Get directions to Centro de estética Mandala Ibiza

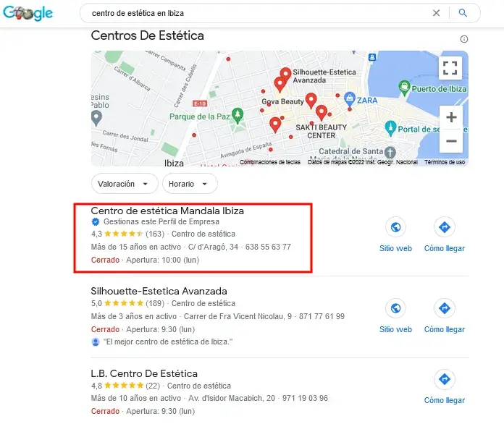click(x=445, y=234)
